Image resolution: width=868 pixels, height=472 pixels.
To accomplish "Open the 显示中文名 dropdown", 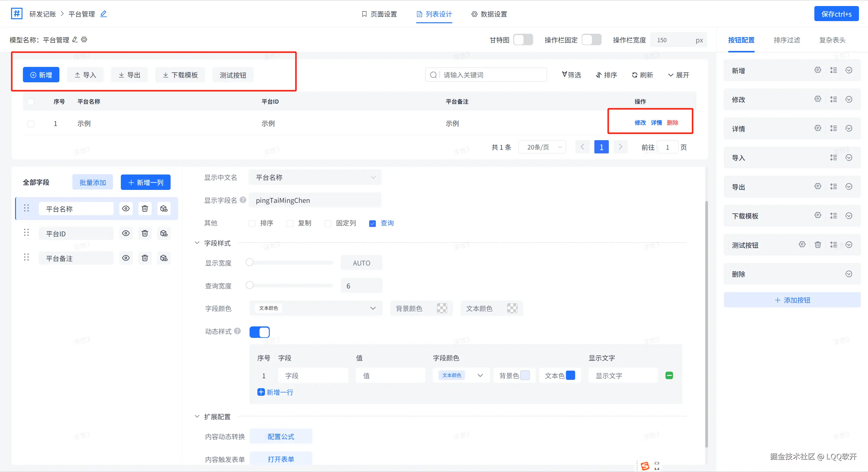I will click(x=315, y=177).
